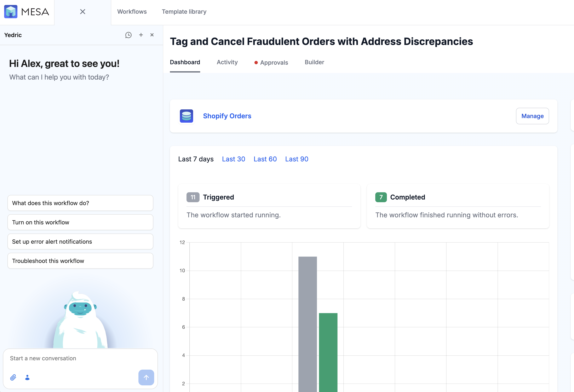Open the Shopify Orders link
Viewport: 574px width, 392px height.
click(x=227, y=116)
